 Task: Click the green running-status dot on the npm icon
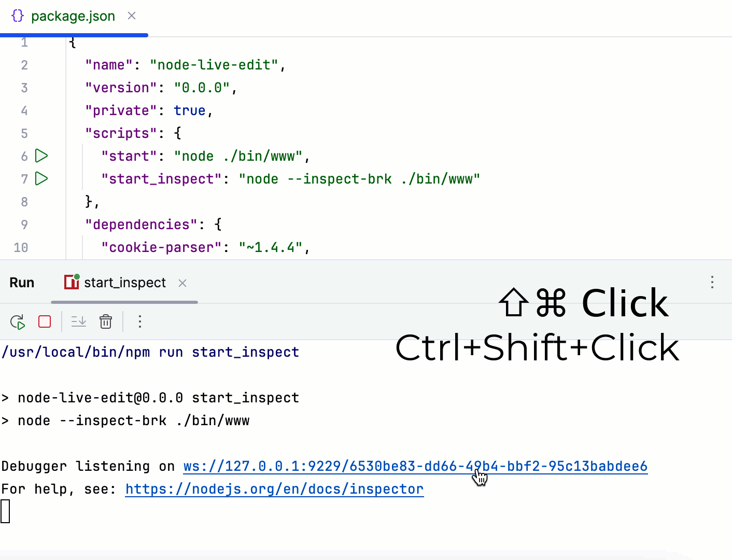point(77,277)
